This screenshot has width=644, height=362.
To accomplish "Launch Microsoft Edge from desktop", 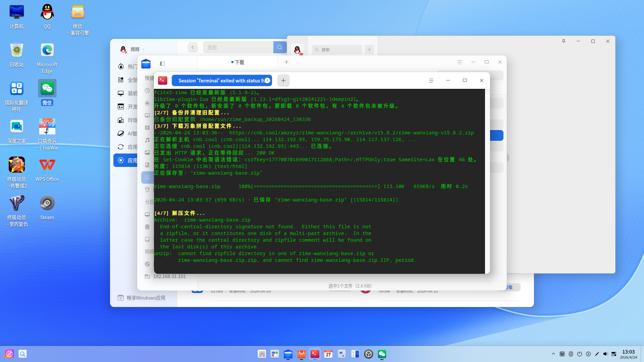I will point(47,58).
